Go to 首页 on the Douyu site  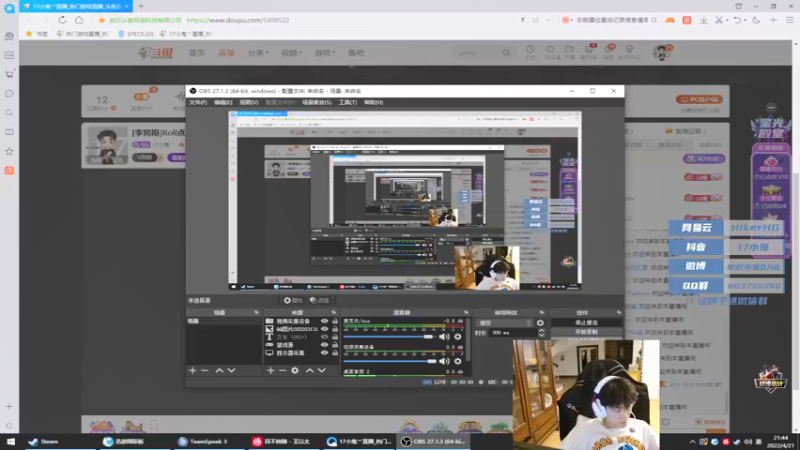(x=196, y=53)
